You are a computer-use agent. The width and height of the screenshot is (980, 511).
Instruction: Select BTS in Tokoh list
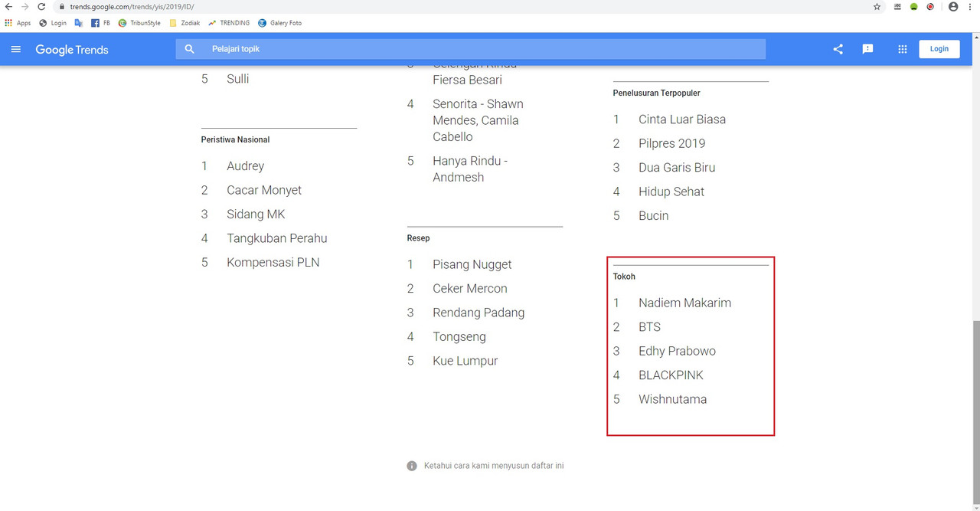(649, 327)
